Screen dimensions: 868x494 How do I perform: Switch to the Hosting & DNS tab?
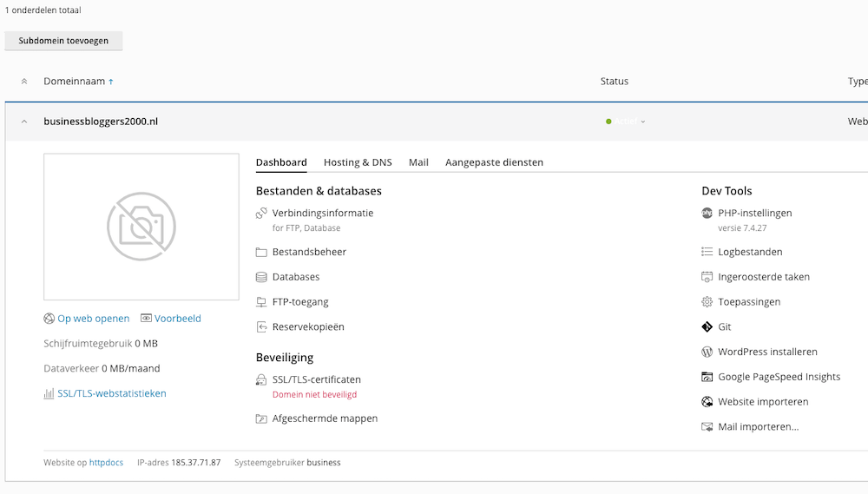click(358, 162)
